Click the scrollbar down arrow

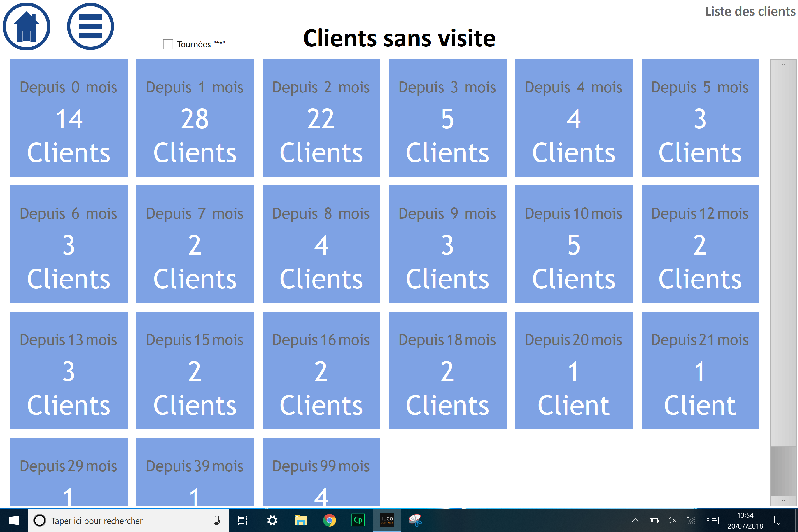[x=783, y=501]
